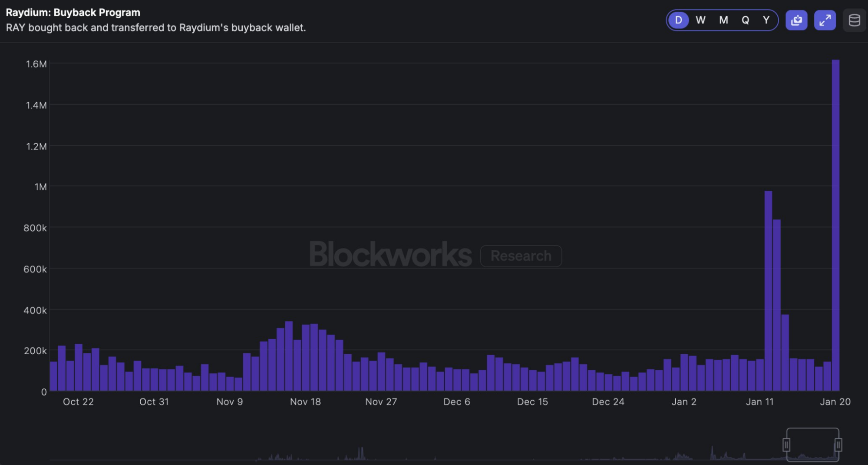Click the 400k y-axis label
Image resolution: width=868 pixels, height=465 pixels.
[35, 311]
